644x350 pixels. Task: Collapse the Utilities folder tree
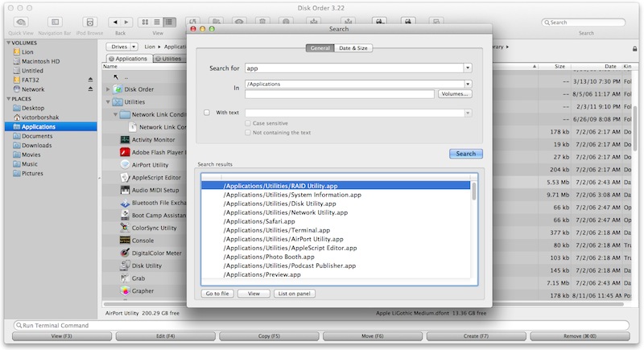[109, 102]
